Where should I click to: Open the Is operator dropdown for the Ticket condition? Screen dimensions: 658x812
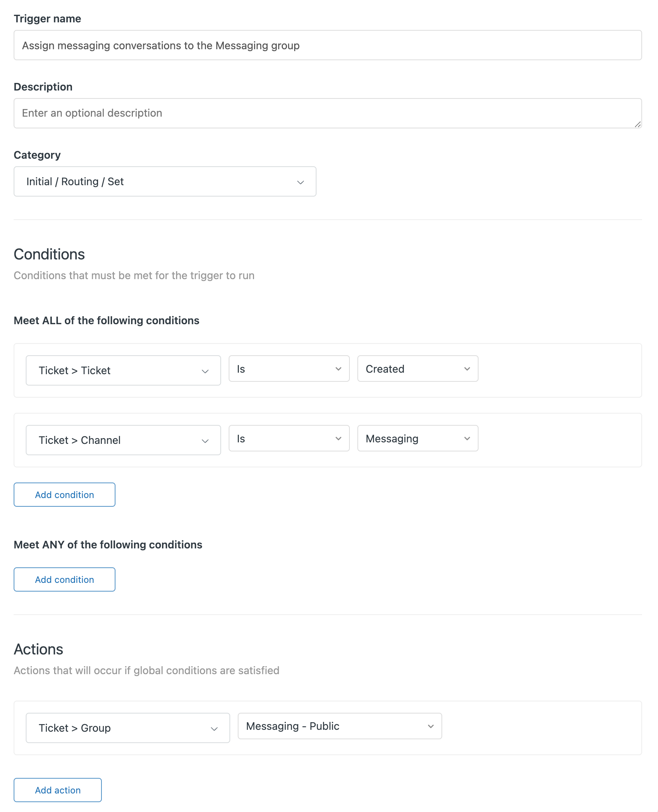point(288,369)
